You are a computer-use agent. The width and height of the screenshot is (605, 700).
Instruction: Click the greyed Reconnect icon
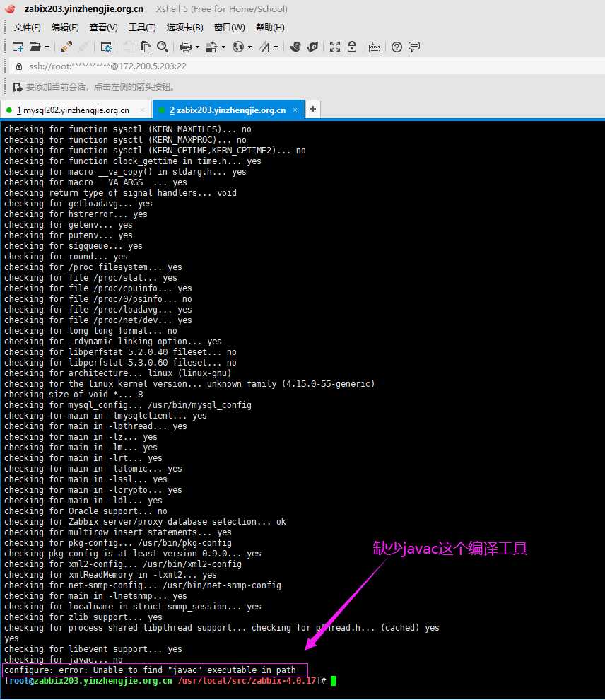[x=83, y=47]
